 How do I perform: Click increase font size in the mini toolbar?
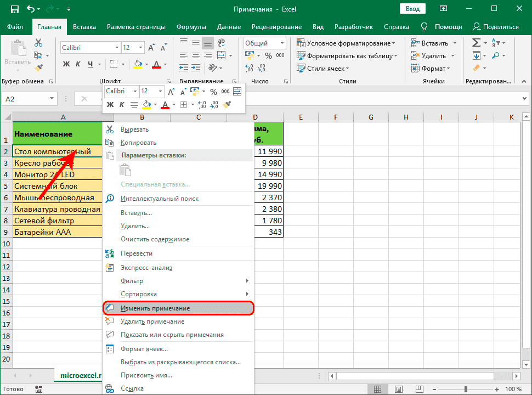tap(171, 91)
